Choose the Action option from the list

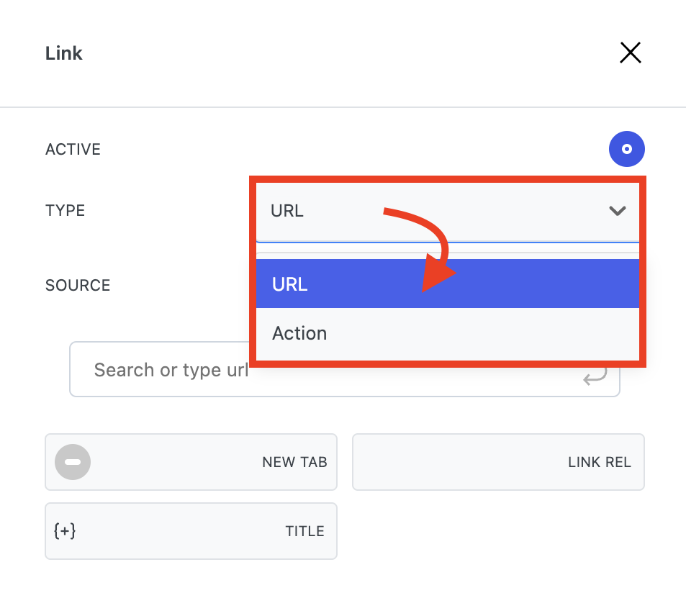[299, 333]
